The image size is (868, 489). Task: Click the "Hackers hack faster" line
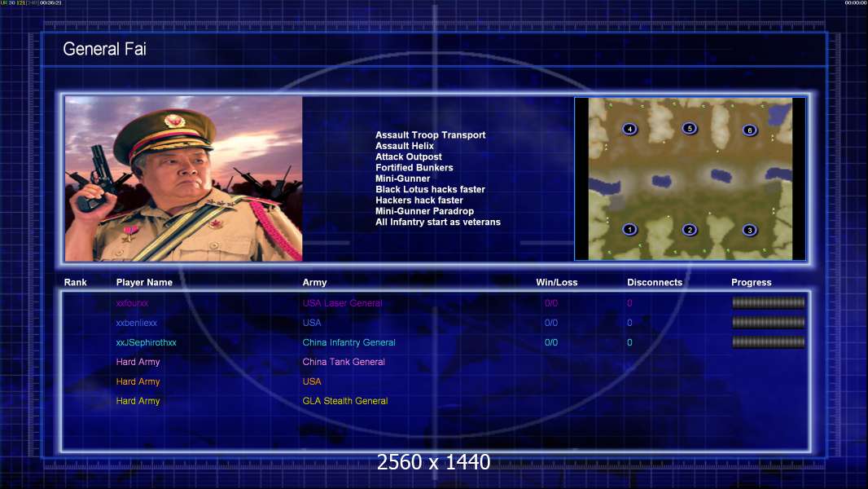(x=419, y=200)
